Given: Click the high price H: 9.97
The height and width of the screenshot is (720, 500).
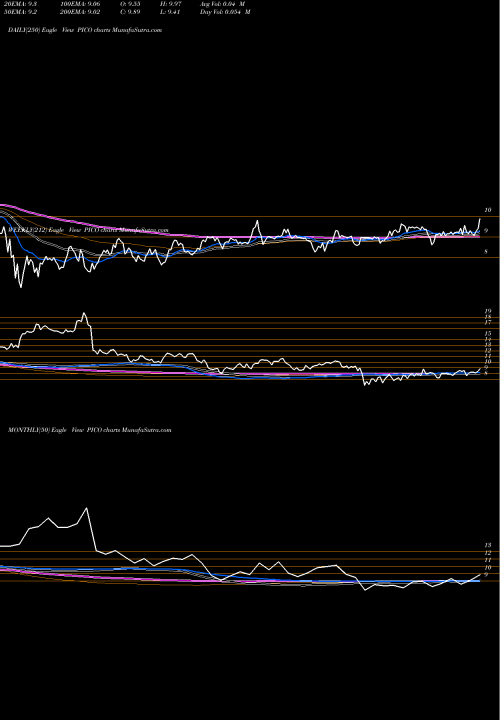Looking at the screenshot, I should click(171, 4).
